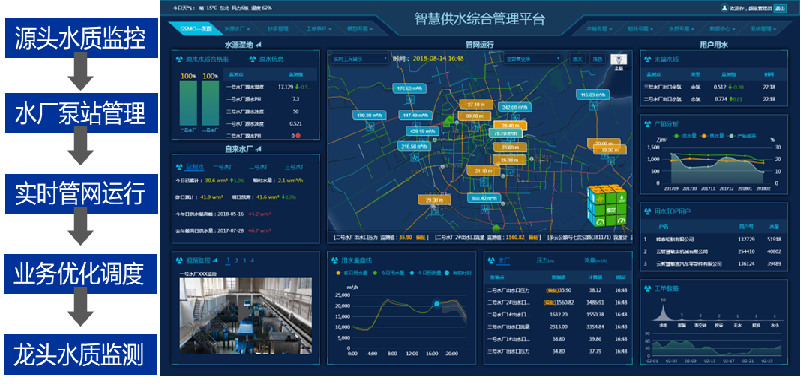Click the user avatar icon in header

coord(724,8)
